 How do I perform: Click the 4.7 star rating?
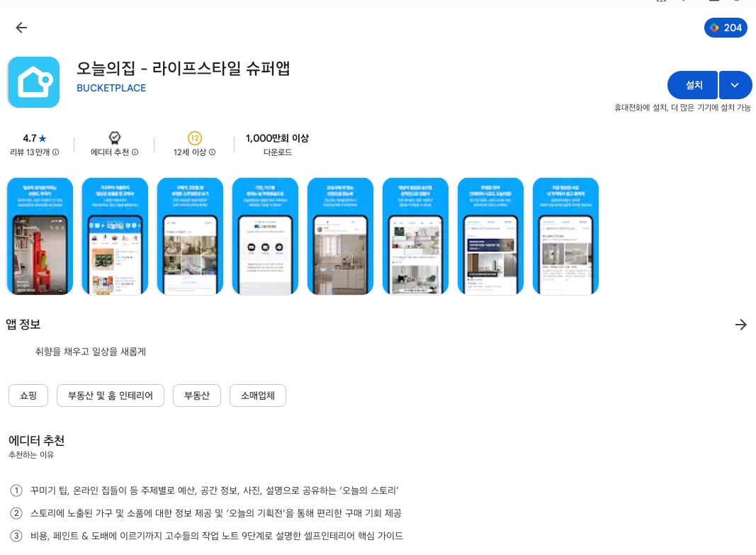pyautogui.click(x=35, y=138)
